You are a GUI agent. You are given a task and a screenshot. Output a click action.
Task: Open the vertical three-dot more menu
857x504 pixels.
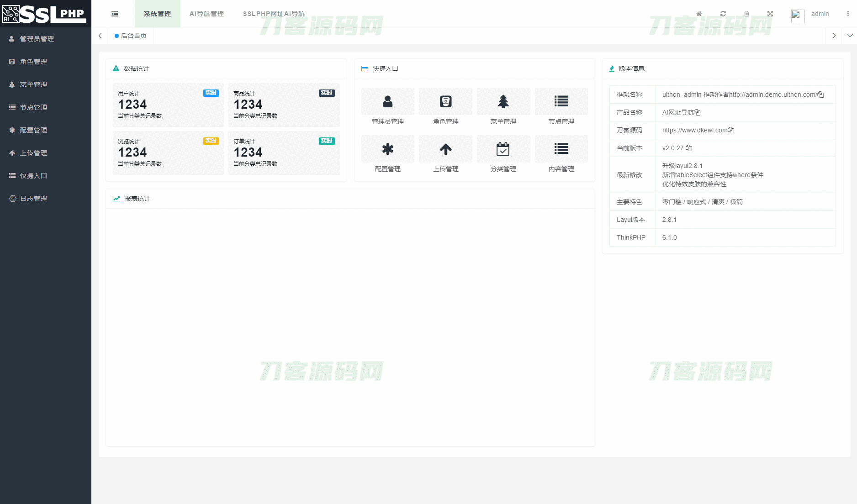[x=848, y=14]
